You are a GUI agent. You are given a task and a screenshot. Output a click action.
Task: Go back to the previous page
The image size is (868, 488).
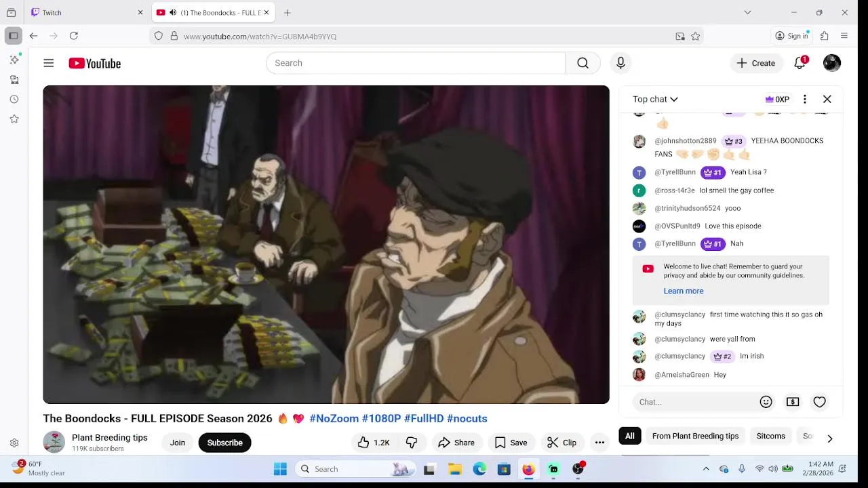pyautogui.click(x=33, y=36)
